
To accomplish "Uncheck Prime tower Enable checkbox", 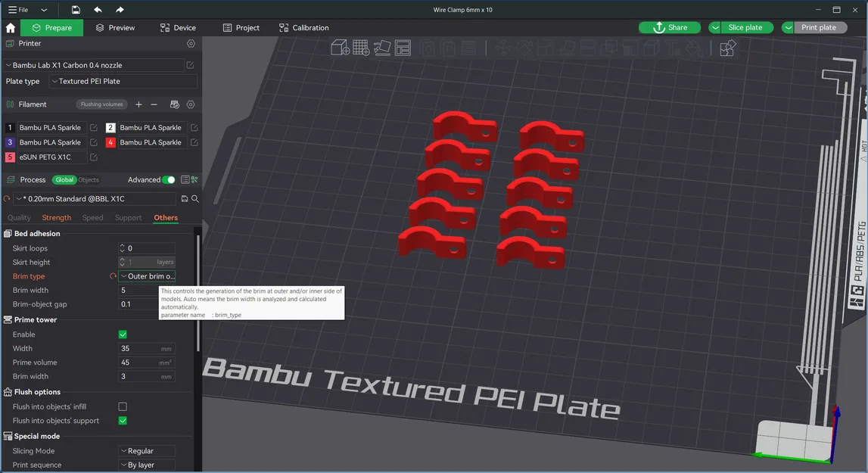I will pos(123,335).
